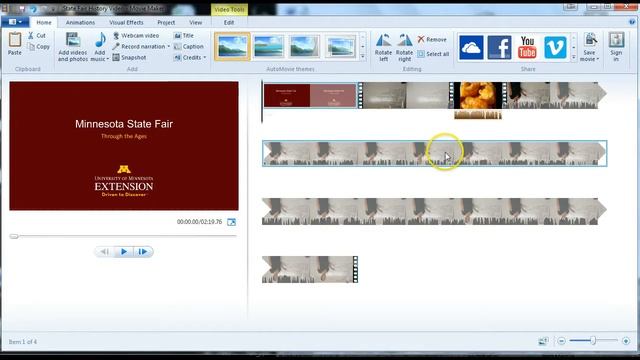Zoom out the storyboard time scale
The image size is (640, 360).
click(x=562, y=341)
